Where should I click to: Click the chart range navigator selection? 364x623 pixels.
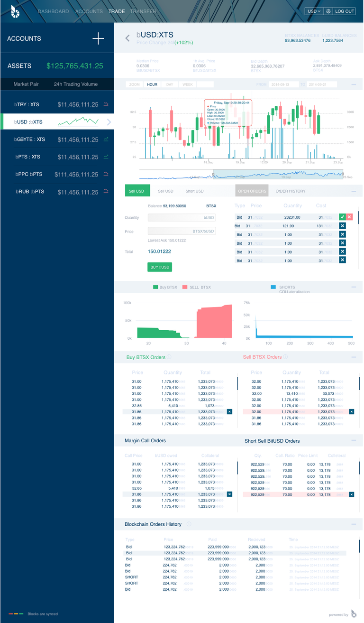click(278, 174)
